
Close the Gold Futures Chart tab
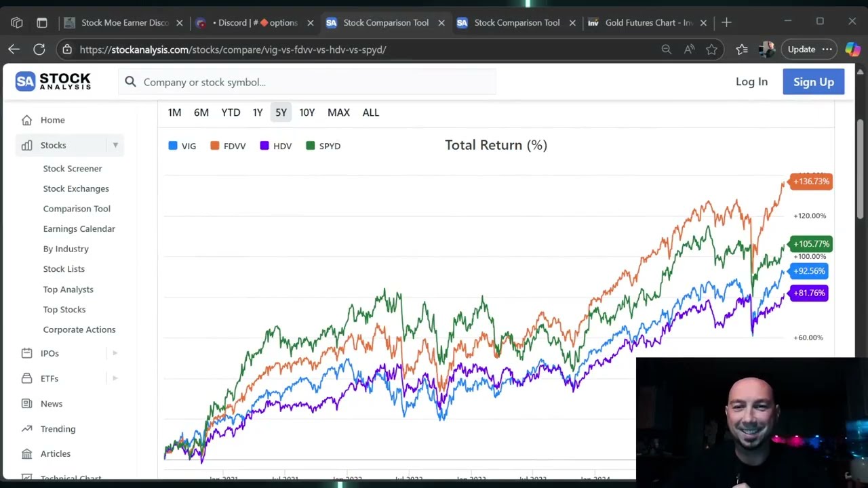coord(703,22)
